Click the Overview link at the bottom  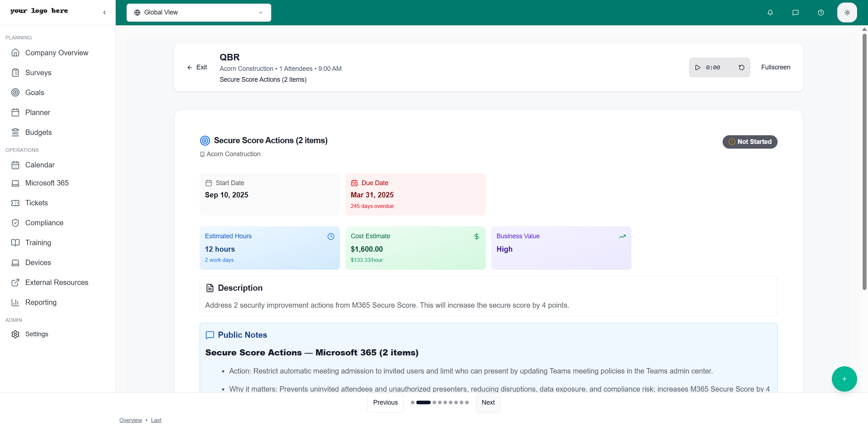[x=131, y=420]
